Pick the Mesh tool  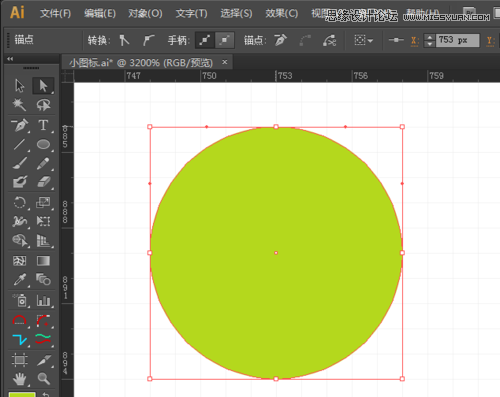(20, 261)
